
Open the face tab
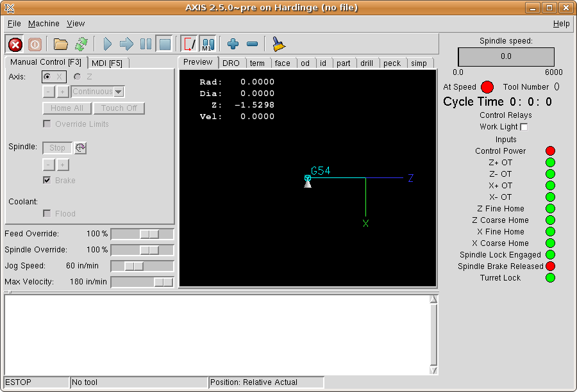(283, 63)
